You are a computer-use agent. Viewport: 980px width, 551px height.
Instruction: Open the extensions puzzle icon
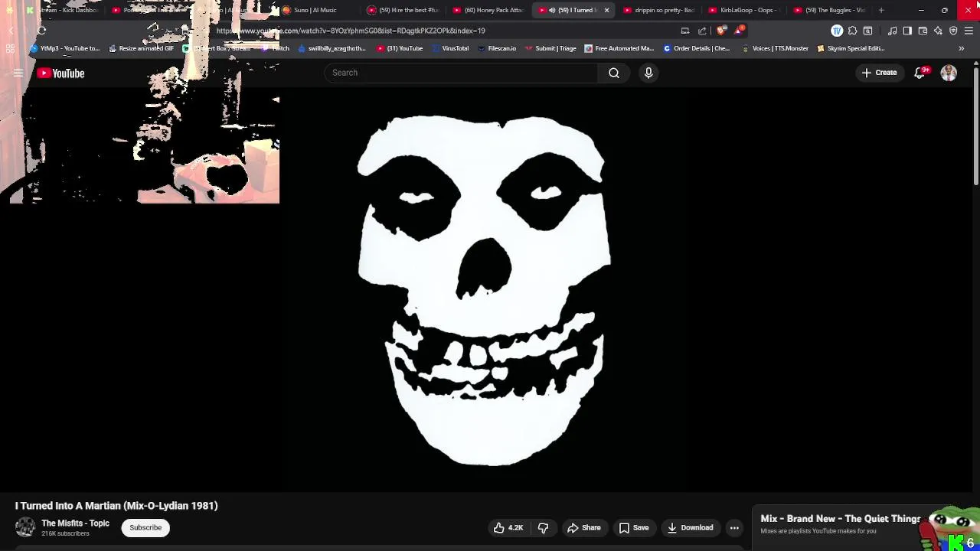[x=852, y=31]
